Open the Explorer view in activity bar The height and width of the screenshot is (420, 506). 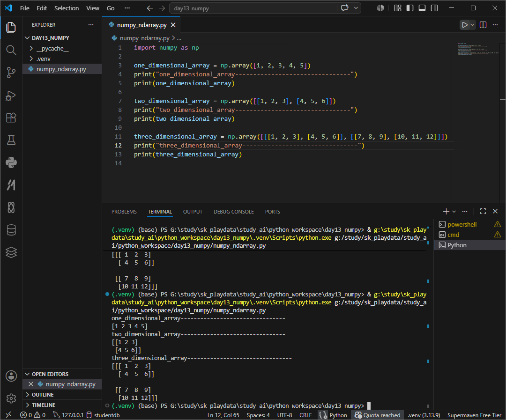(11, 28)
